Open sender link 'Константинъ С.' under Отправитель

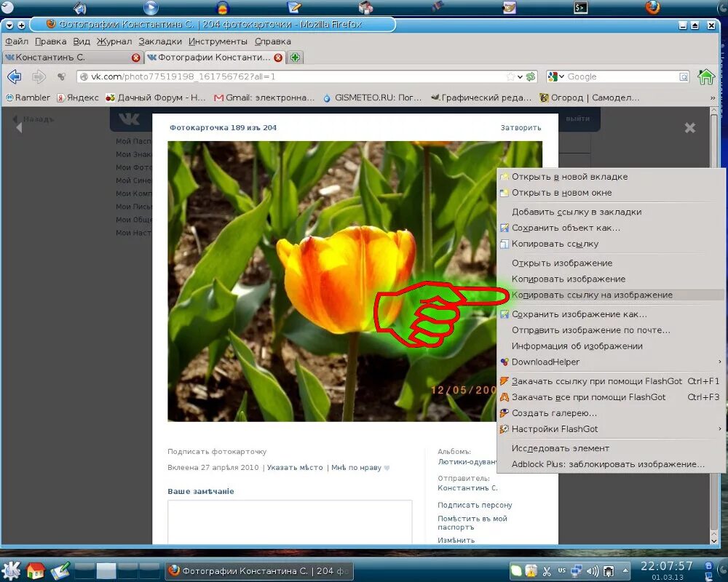tap(467, 487)
